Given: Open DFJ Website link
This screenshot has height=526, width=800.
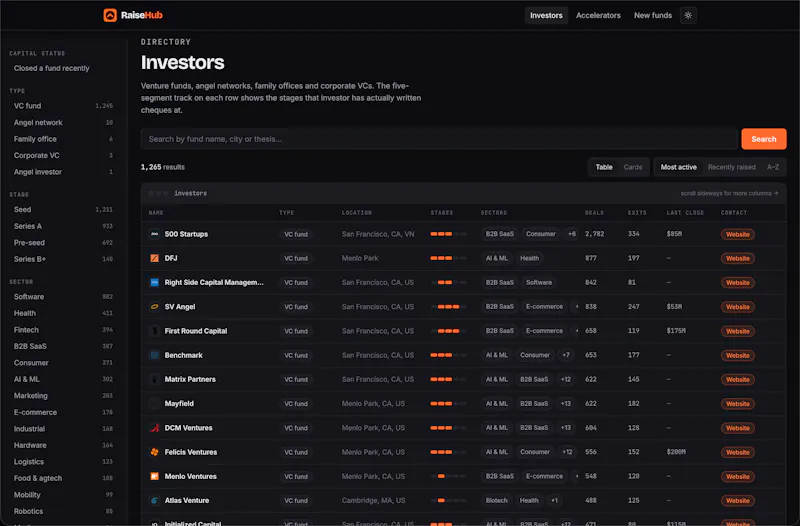Looking at the screenshot, I should pyautogui.click(x=737, y=258).
